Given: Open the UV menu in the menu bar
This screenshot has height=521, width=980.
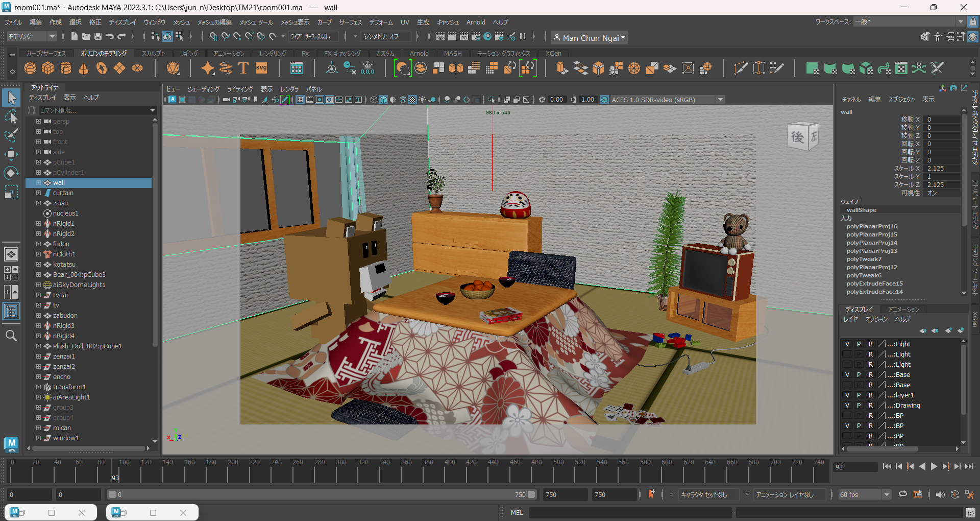Looking at the screenshot, I should (405, 22).
